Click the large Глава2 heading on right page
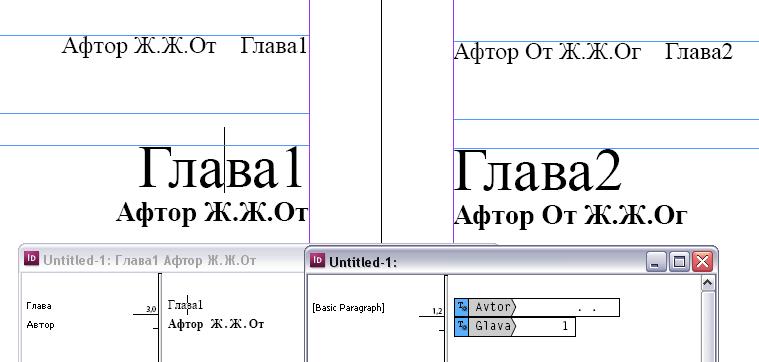 pyautogui.click(x=537, y=170)
